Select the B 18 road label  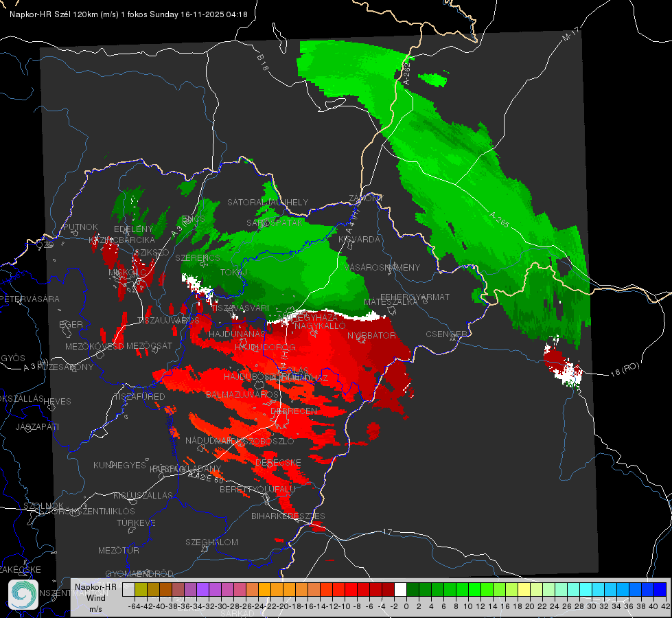coord(262,62)
